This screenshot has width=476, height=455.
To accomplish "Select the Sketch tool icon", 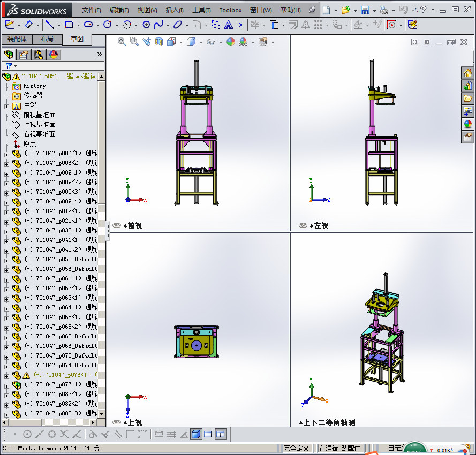I will 10,25.
